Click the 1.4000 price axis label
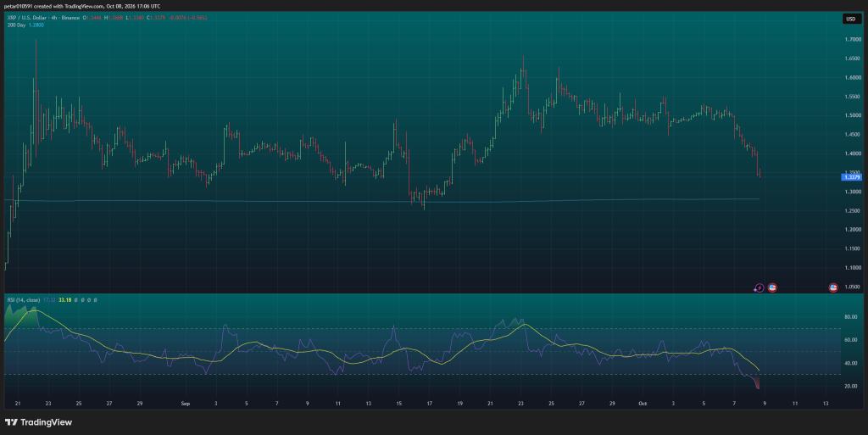 click(x=853, y=153)
